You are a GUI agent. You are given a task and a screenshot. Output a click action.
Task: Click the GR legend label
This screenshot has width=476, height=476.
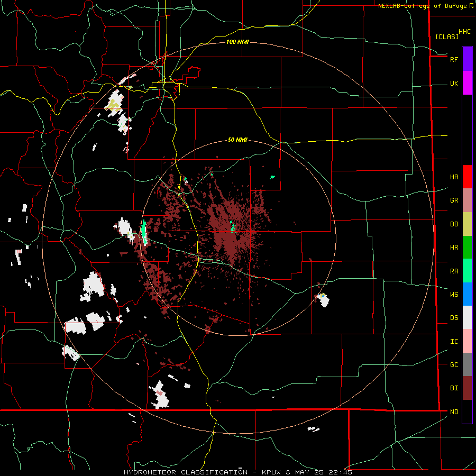(454, 200)
